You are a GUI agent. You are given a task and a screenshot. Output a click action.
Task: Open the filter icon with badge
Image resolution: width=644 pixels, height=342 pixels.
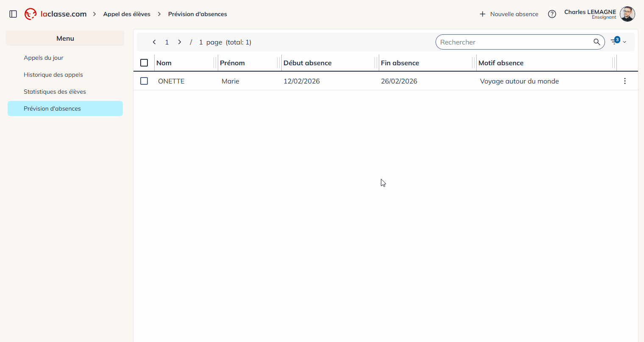point(615,42)
